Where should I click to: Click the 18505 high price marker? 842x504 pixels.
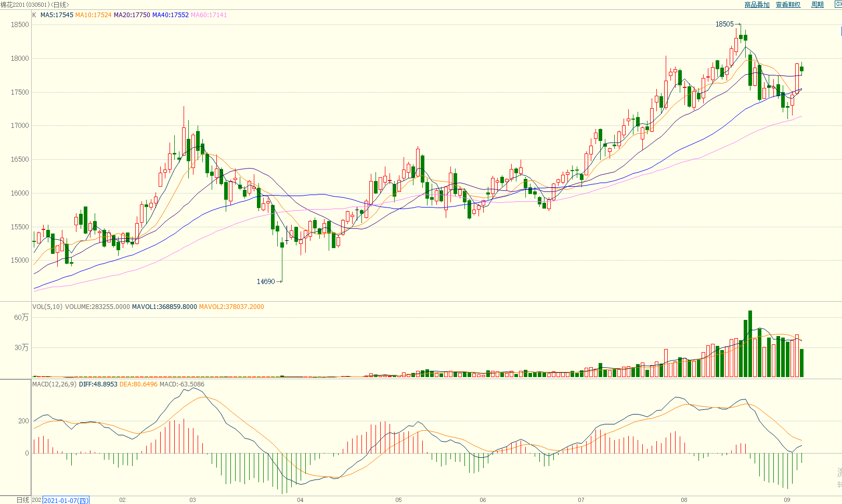724,24
